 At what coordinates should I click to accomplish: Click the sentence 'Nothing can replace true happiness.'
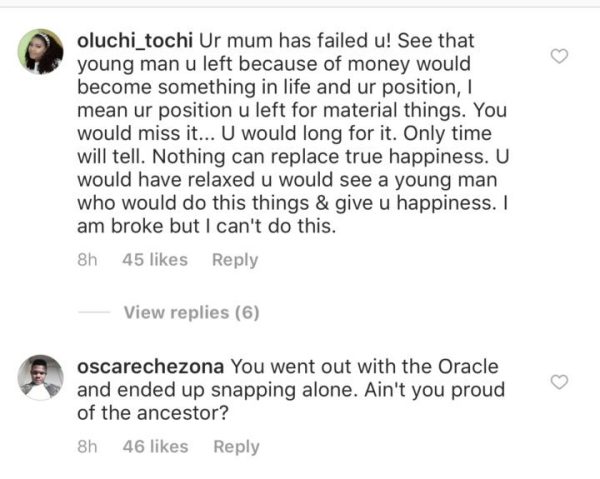tap(320, 157)
